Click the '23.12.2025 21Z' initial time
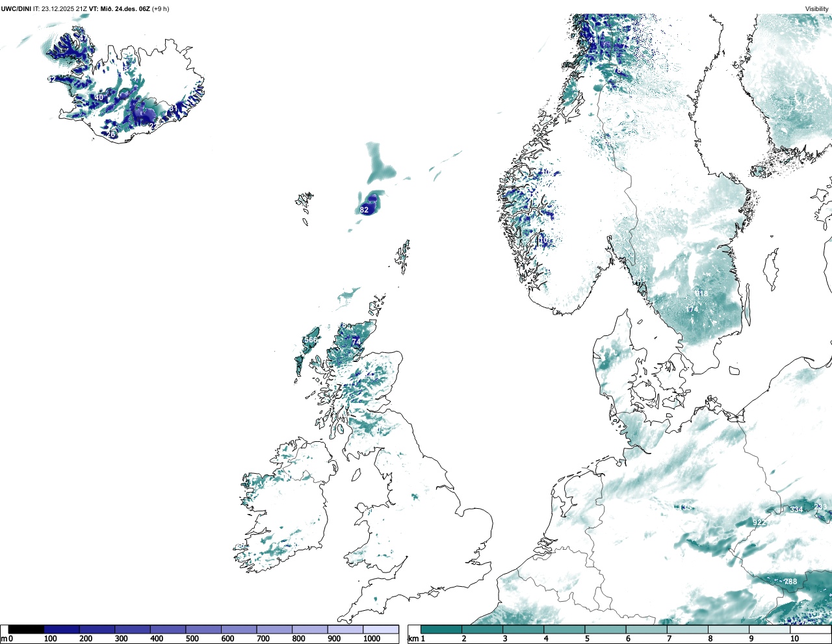The image size is (832, 644). click(64, 8)
